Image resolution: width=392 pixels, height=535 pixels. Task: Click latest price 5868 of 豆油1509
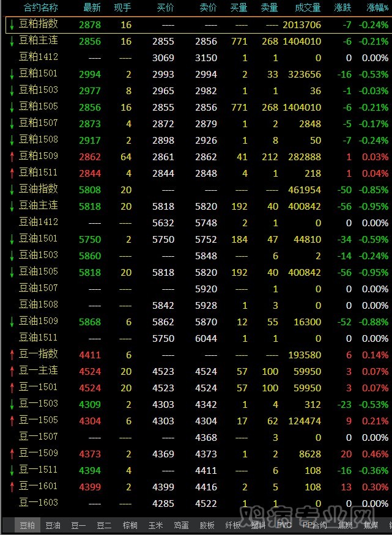tap(90, 322)
